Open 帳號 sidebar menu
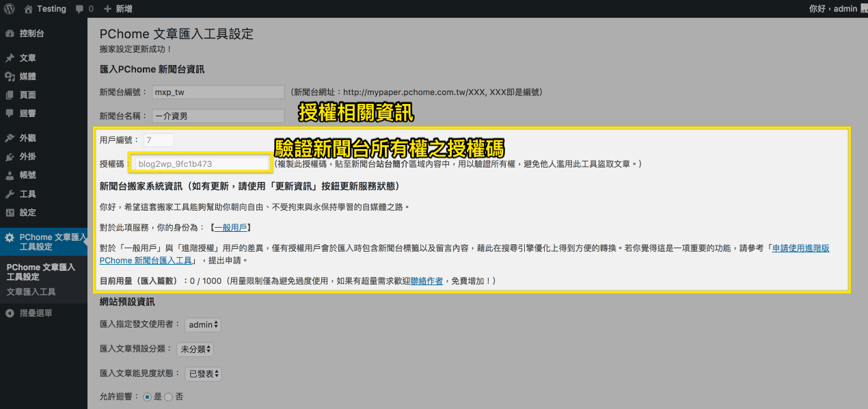868x409 pixels. click(44, 175)
